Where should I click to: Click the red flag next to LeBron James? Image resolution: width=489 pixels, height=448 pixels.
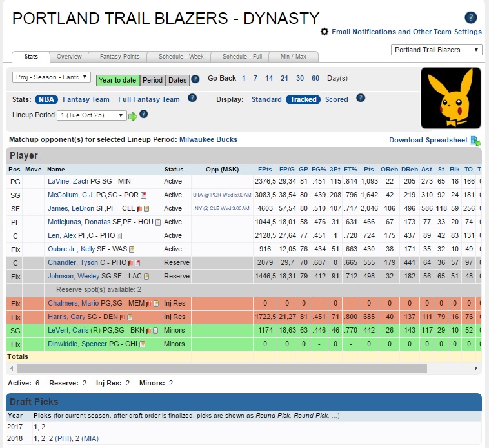[140, 209]
